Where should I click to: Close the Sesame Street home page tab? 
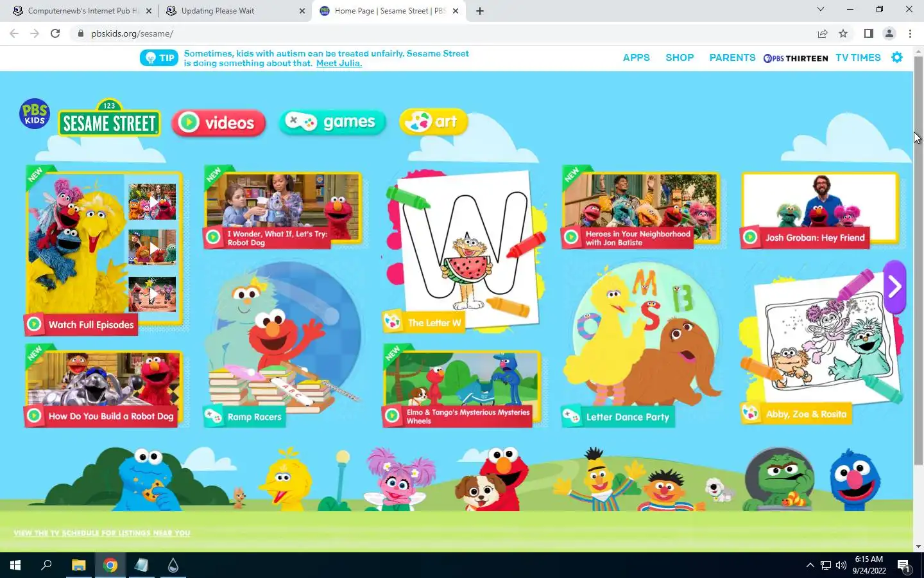click(x=456, y=11)
